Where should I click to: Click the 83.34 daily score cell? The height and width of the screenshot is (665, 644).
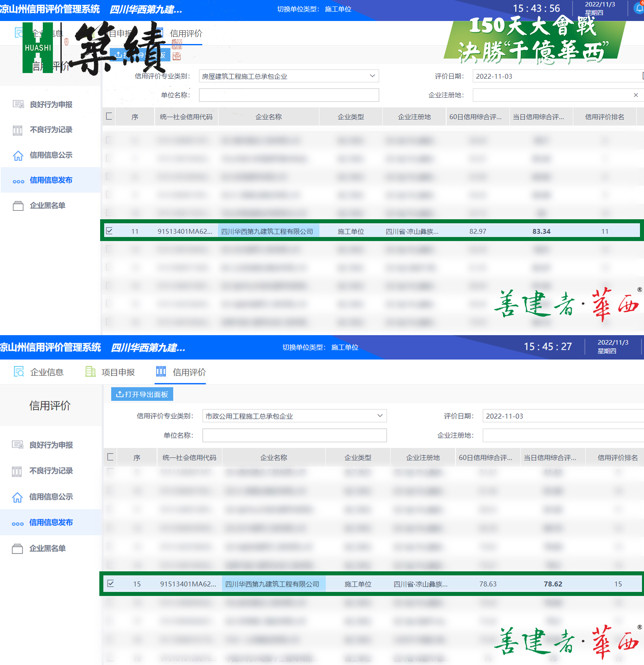541,231
